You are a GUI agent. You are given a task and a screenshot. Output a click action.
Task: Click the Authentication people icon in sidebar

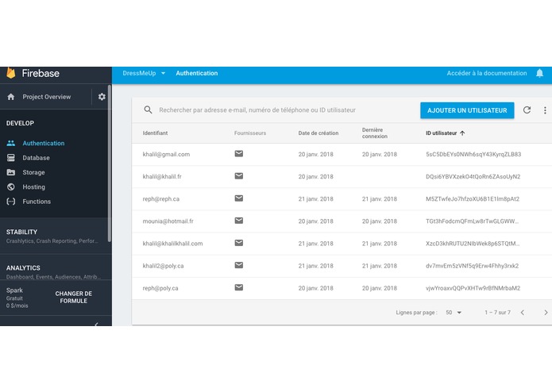point(11,143)
